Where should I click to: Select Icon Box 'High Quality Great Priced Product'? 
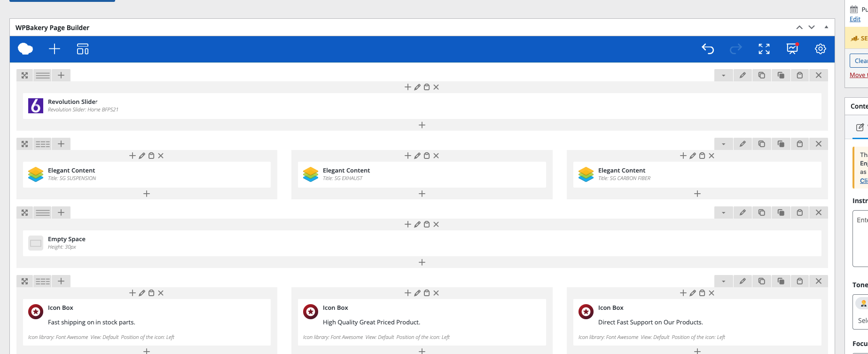tap(422, 322)
